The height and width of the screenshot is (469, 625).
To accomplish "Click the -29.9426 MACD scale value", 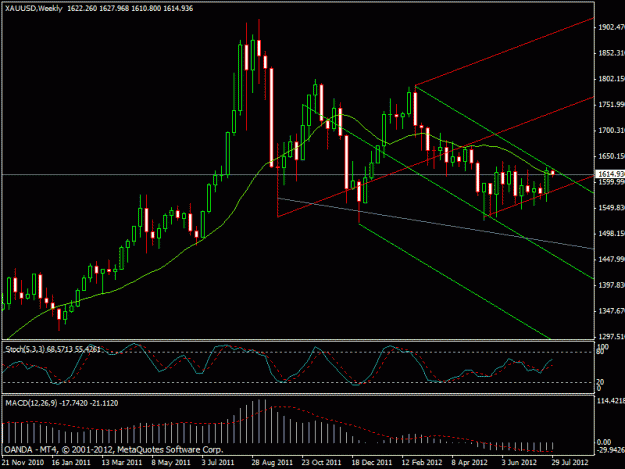I will tap(611, 450).
